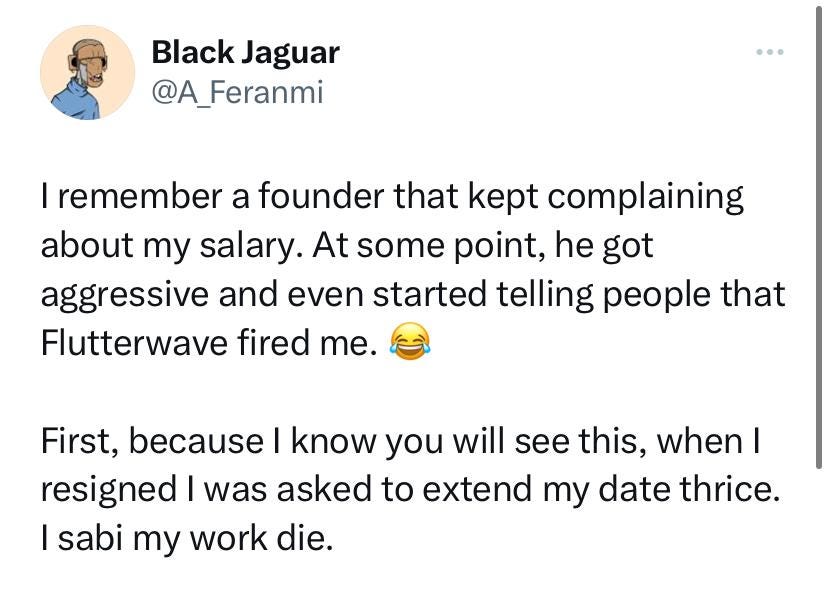Click Black Jaguar's cartoon profile avatar

click(x=88, y=72)
